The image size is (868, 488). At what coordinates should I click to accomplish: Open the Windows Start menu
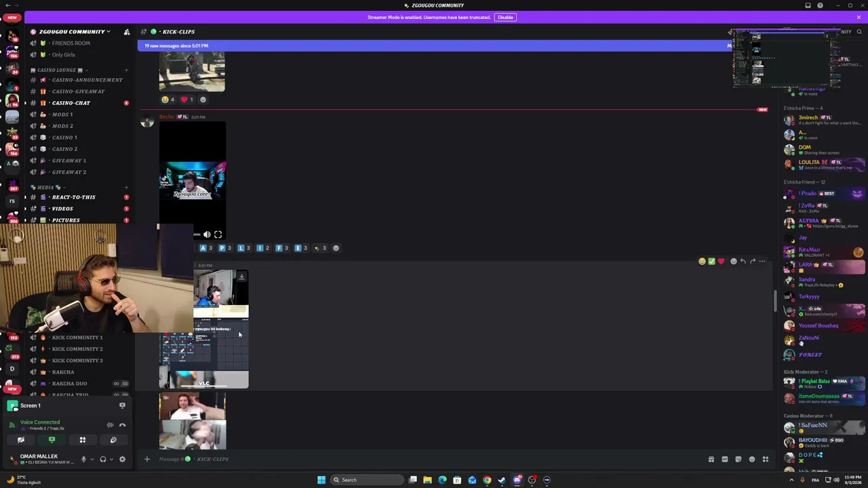click(x=321, y=480)
